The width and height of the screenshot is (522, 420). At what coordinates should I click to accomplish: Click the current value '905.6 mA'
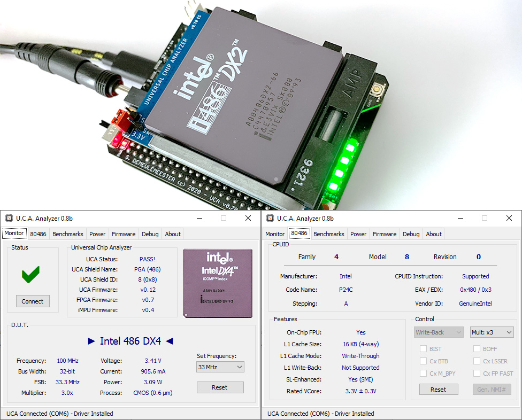[x=153, y=371]
